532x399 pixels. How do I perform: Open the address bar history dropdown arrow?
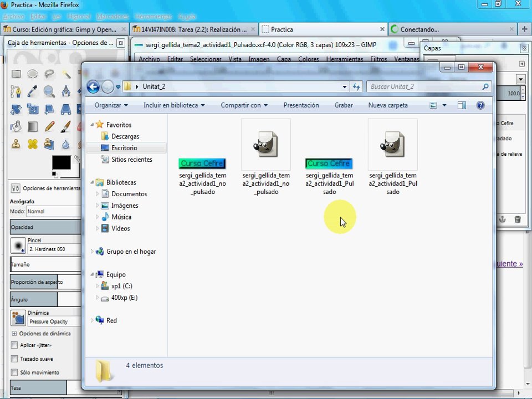344,87
